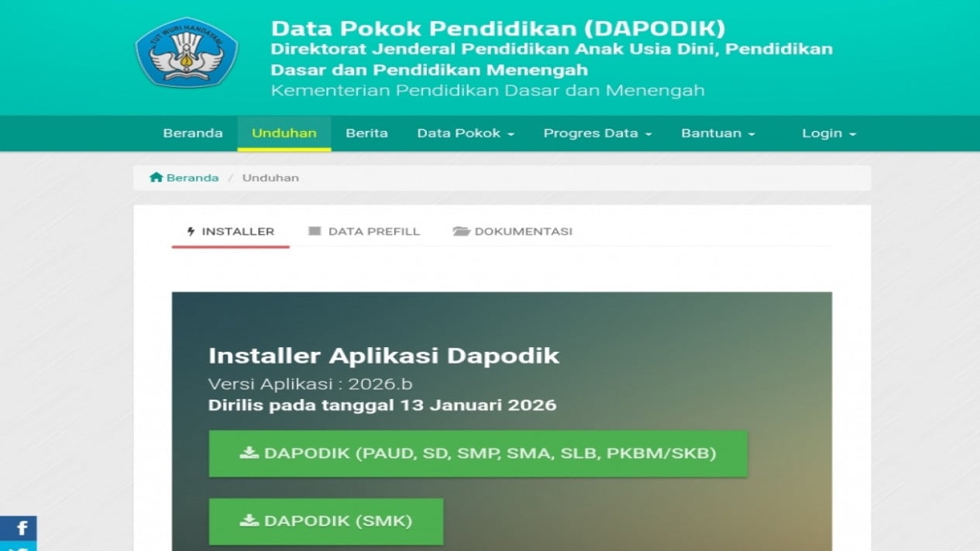
Task: Open the Login dropdown menu
Action: 828,133
